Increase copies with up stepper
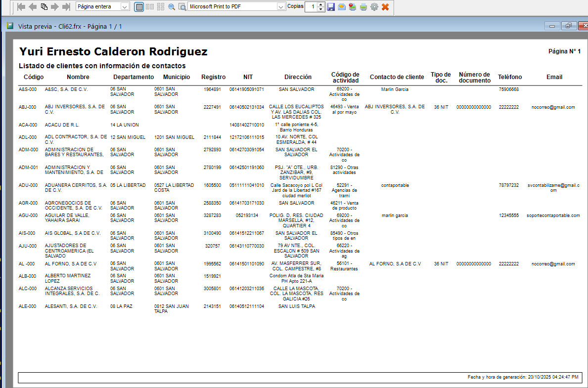Viewport: 588px width, 388px height. click(320, 4)
